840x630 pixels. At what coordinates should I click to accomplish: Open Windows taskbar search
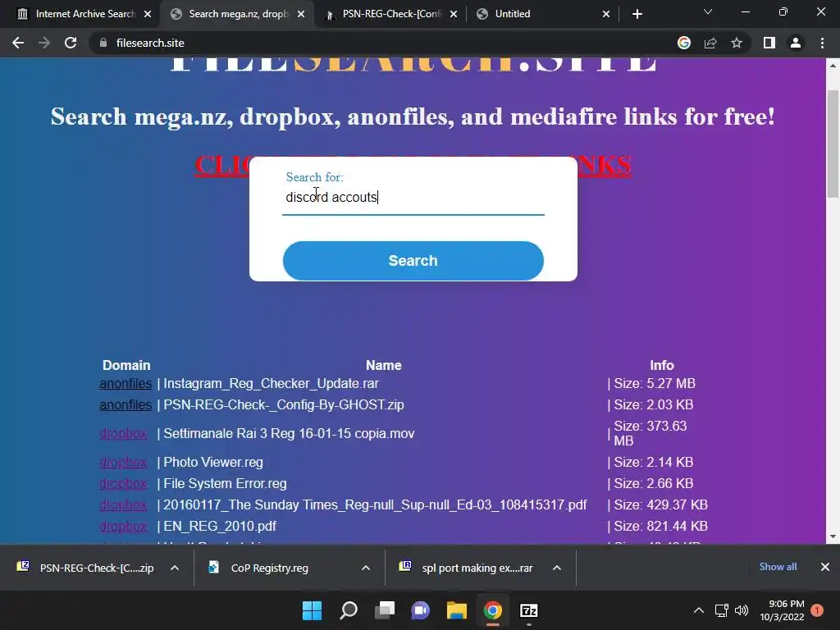(x=348, y=610)
